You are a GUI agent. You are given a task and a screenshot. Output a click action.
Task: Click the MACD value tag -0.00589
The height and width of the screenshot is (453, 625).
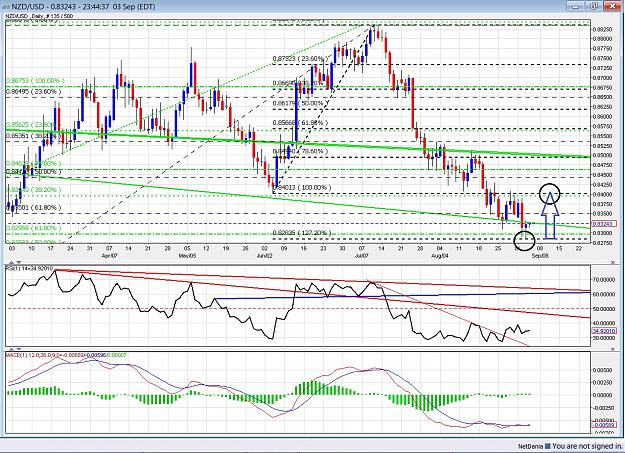[605, 425]
